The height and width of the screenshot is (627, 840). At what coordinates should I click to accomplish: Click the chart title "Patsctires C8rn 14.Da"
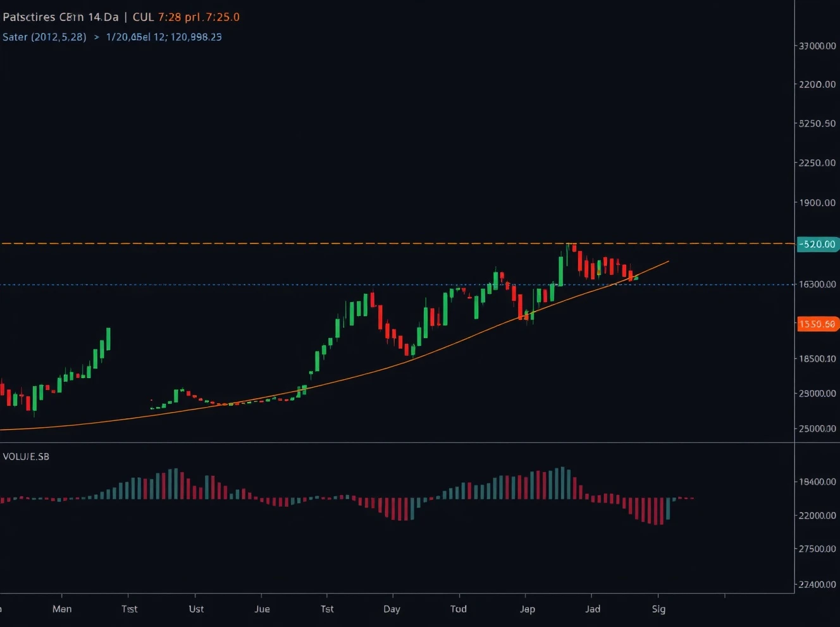tap(61, 17)
